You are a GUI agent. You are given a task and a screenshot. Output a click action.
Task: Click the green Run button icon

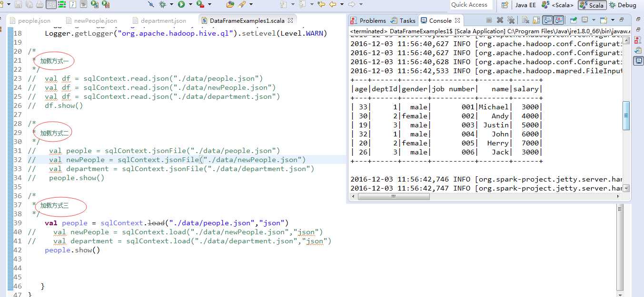(181, 4)
